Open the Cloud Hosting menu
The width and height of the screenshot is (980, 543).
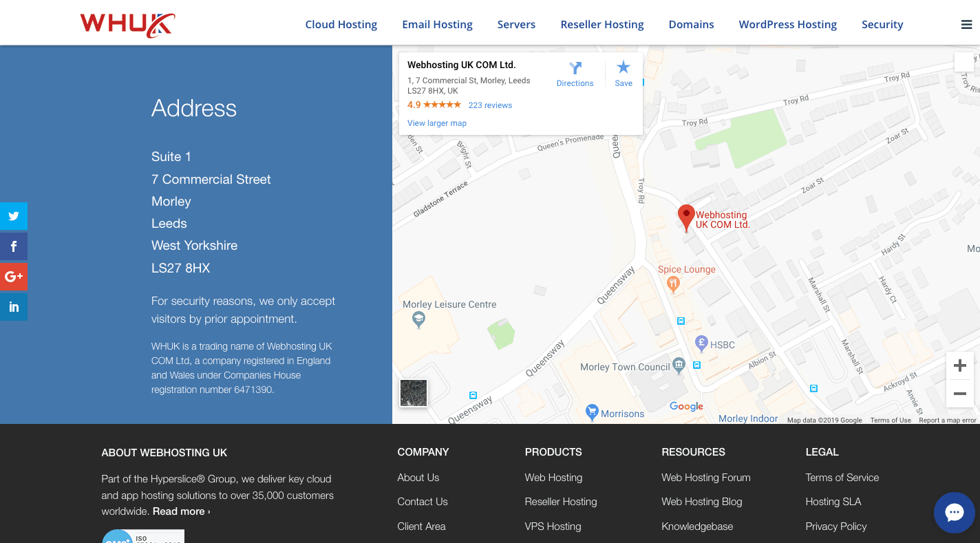pos(341,25)
